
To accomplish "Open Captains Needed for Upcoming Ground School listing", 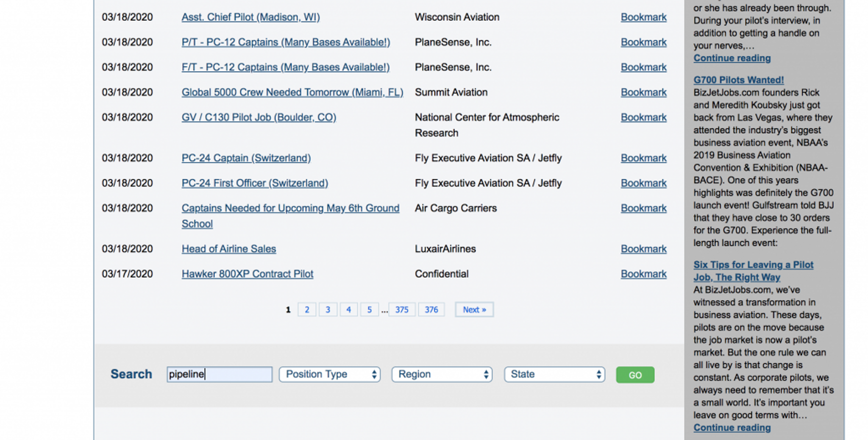I will click(x=290, y=216).
